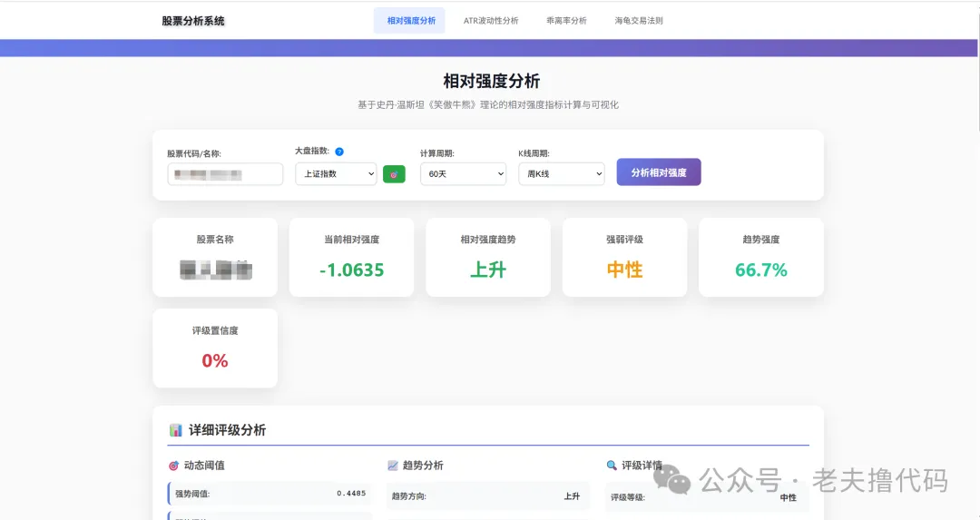The width and height of the screenshot is (980, 520).
Task: Click the 趋势方向 row label
Action: coord(408,496)
